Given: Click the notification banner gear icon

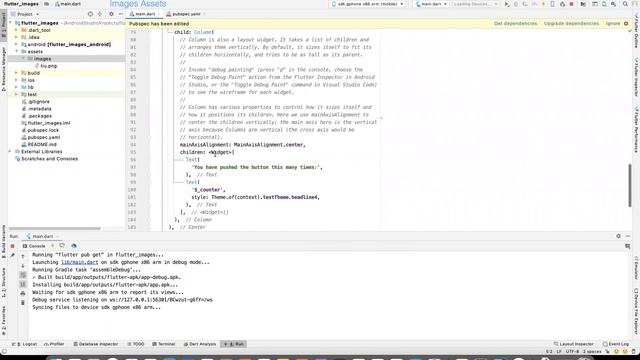Looking at the screenshot, I should pos(626,24).
